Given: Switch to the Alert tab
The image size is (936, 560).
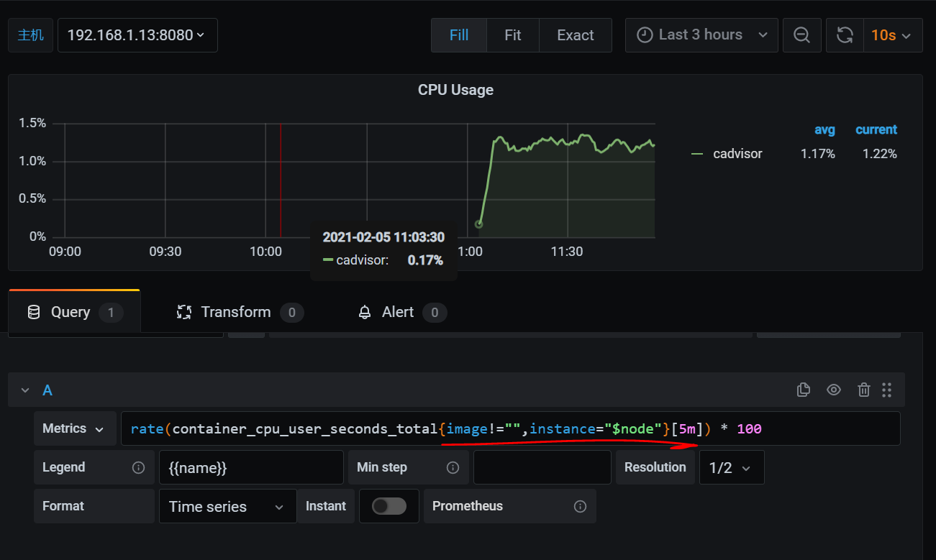Looking at the screenshot, I should pos(401,312).
